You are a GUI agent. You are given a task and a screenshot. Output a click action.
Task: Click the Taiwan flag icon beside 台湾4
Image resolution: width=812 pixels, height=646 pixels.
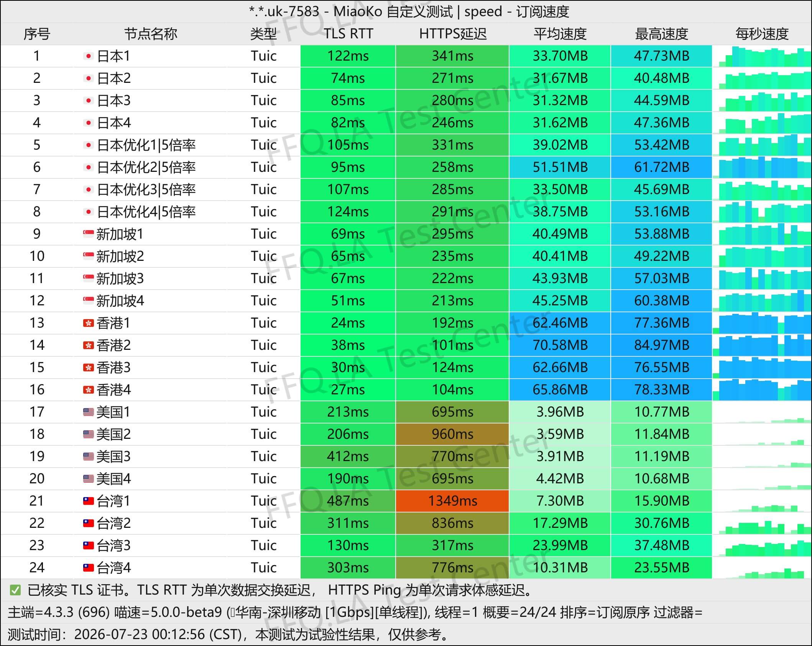(x=89, y=568)
